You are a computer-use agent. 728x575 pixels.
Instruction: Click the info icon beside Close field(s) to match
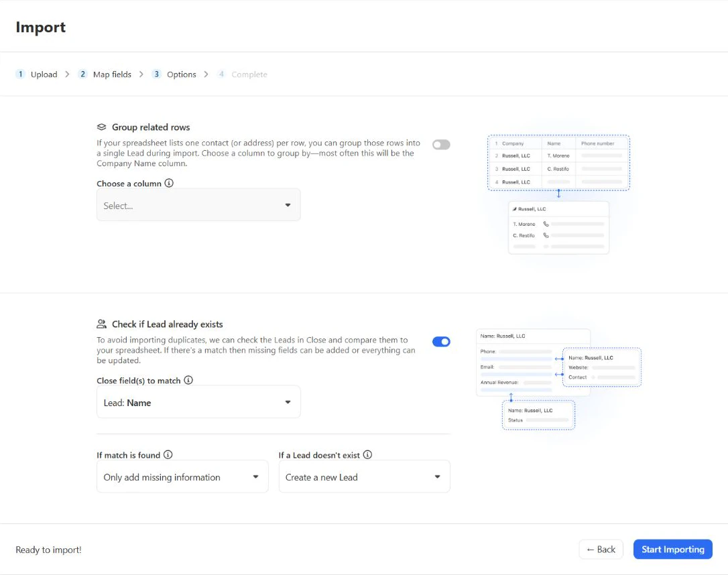coord(188,380)
